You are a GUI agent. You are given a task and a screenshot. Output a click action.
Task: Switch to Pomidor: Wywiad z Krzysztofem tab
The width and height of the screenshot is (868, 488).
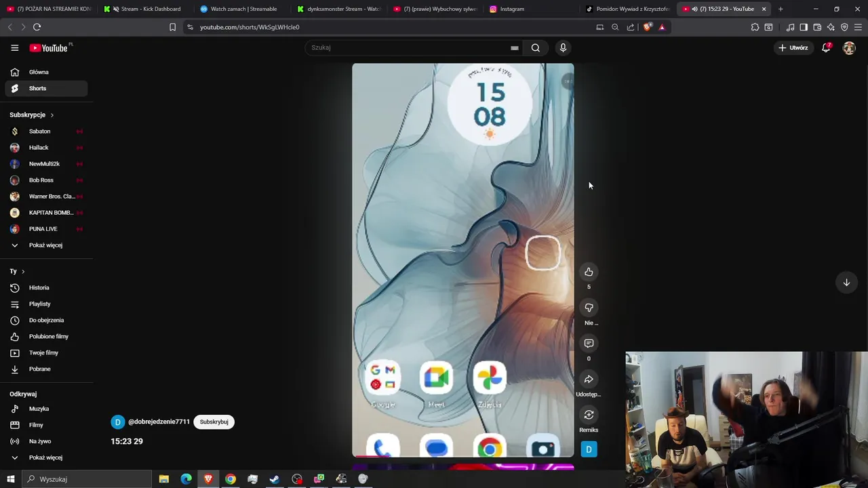click(627, 9)
